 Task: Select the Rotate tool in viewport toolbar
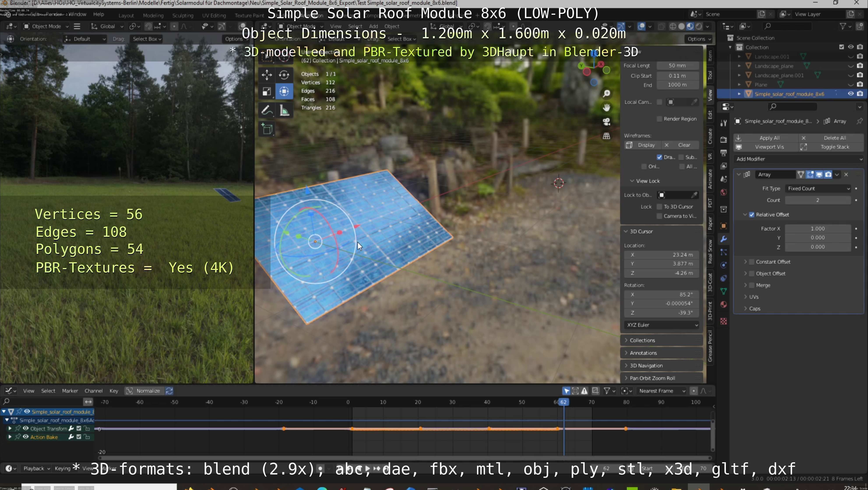click(x=284, y=75)
